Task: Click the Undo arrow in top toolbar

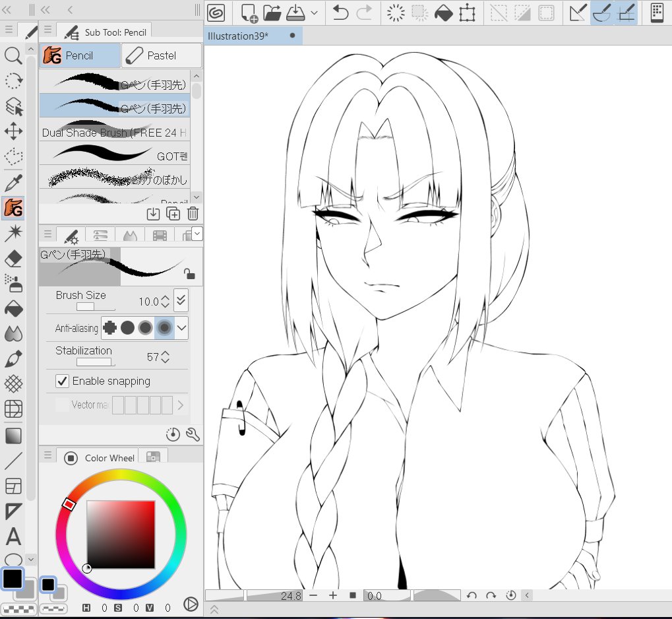Action: 340,13
